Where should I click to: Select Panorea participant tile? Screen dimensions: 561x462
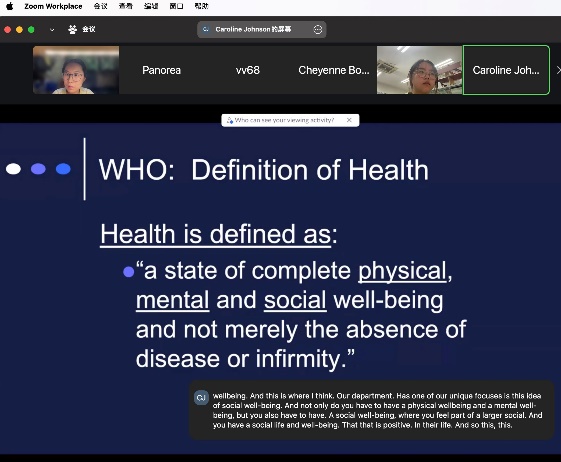point(161,70)
